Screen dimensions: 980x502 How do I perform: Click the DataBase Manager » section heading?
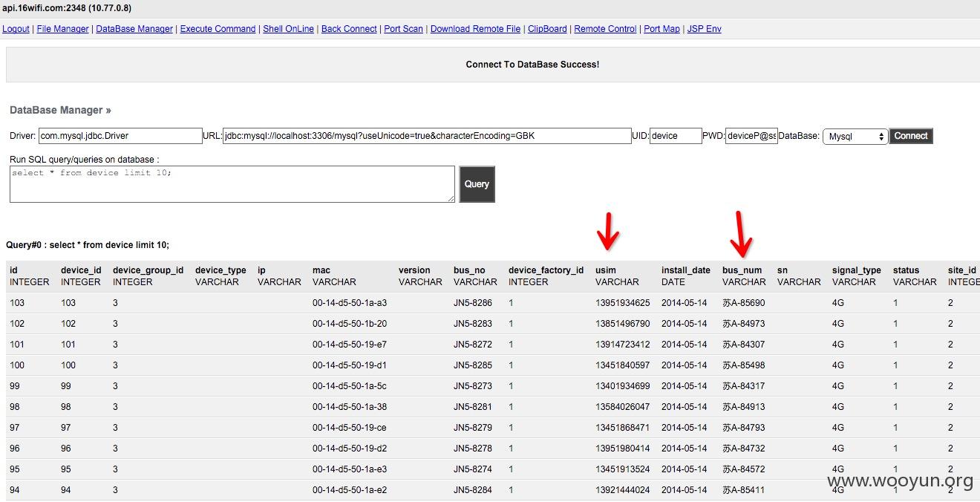60,110
